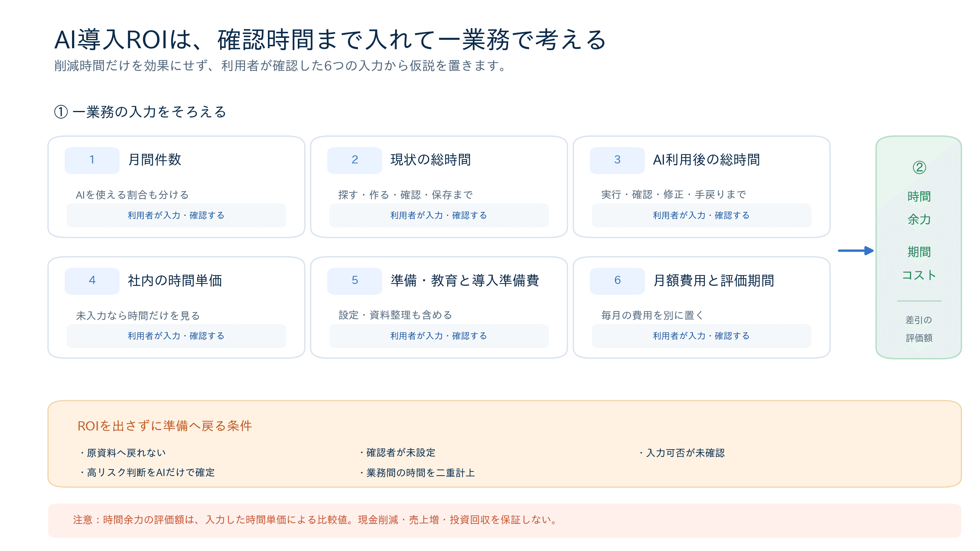The width and height of the screenshot is (980, 551).
Task: Click the text 未入力なら時間だけを見る
Action: click(x=138, y=316)
